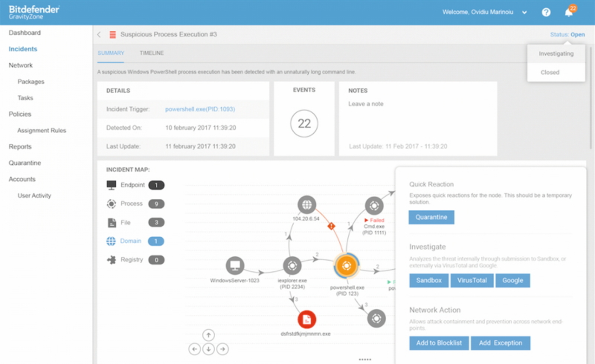
Task: Open the help question mark icon
Action: point(546,13)
